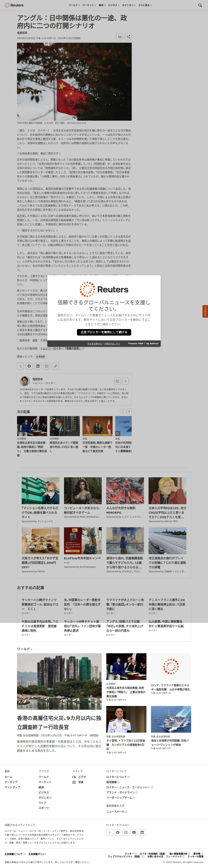
Task: Open the search magnifier in the header
Action: [x=200, y=5]
